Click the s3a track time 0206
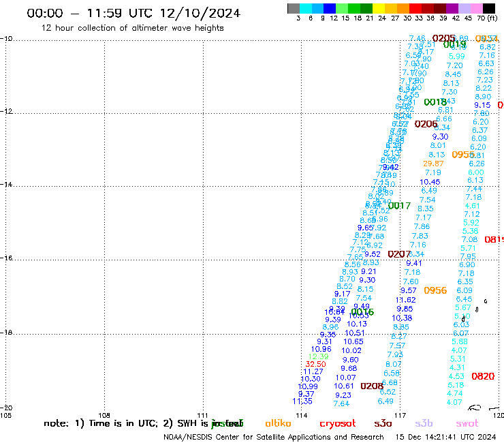504x443 pixels. [426, 124]
